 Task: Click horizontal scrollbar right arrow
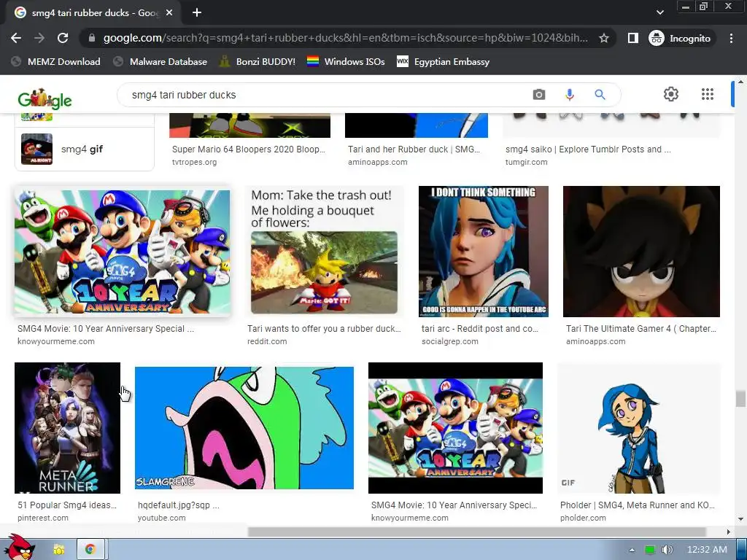pos(729,532)
